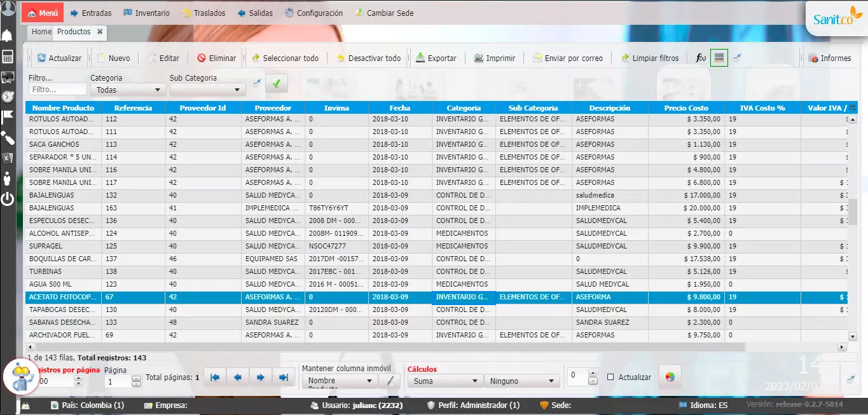Click the pie chart icon near Actualizar

point(669,377)
